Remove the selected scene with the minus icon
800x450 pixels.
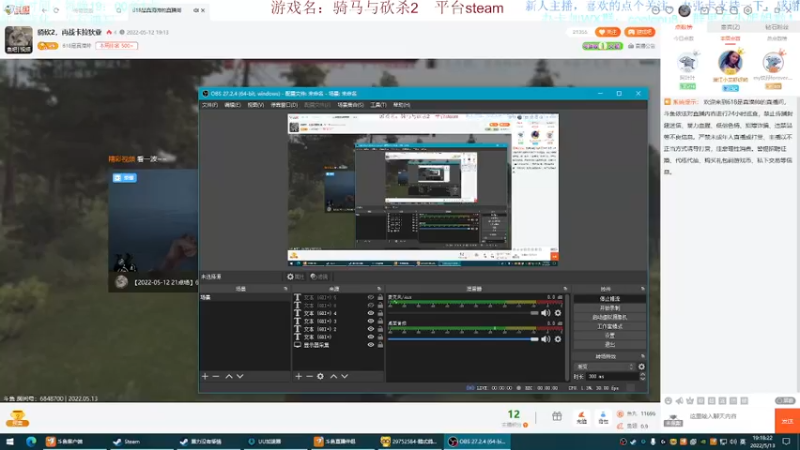(x=216, y=376)
